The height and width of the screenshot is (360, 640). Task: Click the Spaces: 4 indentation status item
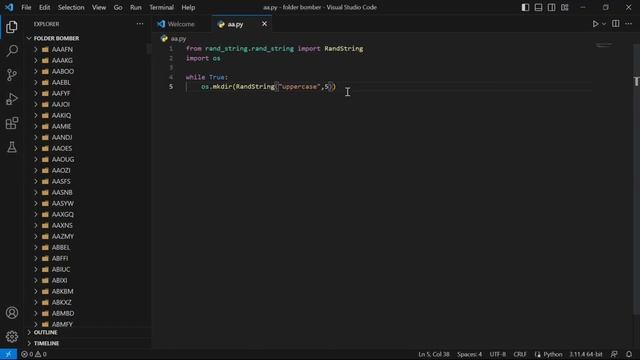[x=469, y=354]
